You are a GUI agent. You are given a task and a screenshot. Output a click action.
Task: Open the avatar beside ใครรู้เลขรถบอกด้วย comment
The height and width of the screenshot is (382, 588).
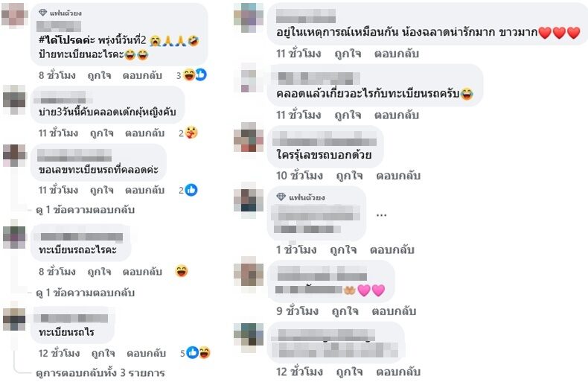click(249, 137)
